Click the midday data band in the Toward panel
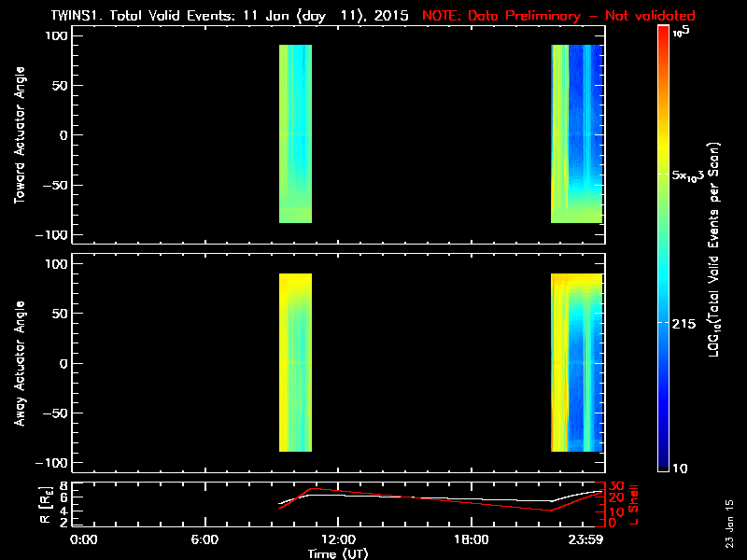Viewport: 747px width, 560px height. (295, 133)
